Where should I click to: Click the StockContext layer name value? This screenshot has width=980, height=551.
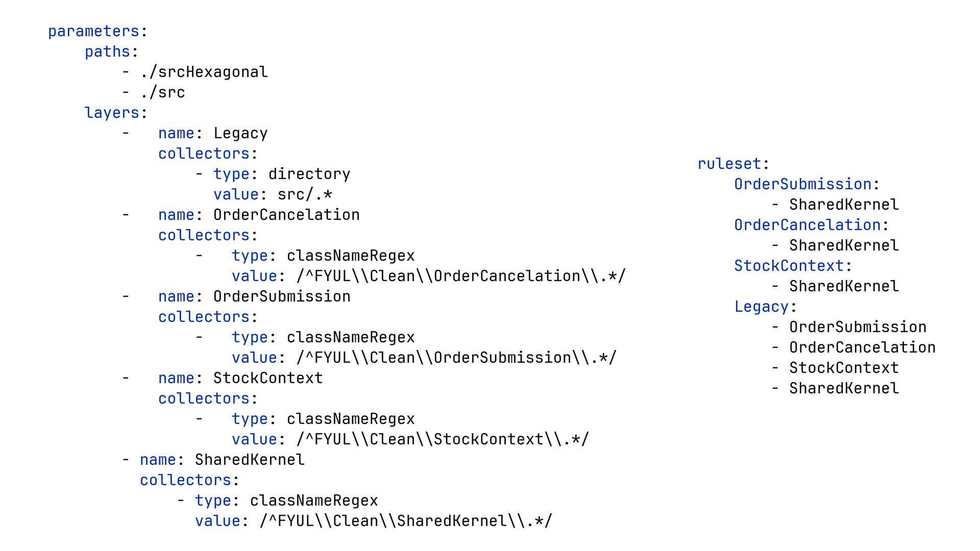[267, 379]
